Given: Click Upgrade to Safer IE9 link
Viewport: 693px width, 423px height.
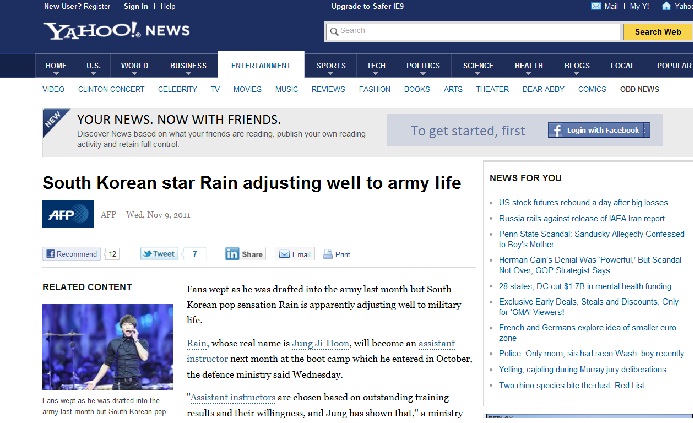Looking at the screenshot, I should 368,6.
